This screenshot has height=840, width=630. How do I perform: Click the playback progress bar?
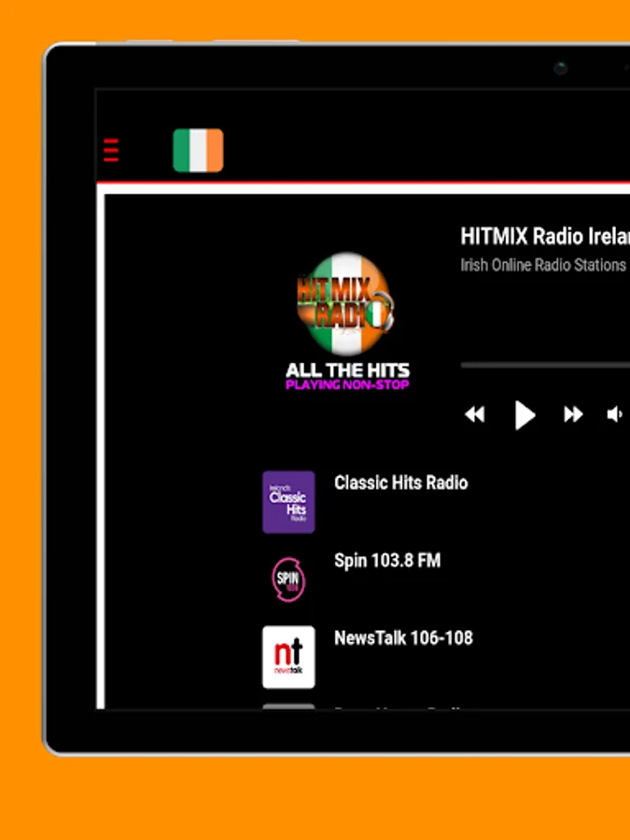(545, 365)
